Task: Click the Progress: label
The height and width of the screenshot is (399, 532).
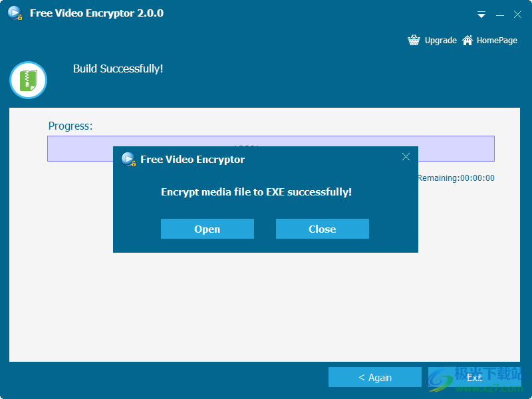Action: pyautogui.click(x=64, y=126)
